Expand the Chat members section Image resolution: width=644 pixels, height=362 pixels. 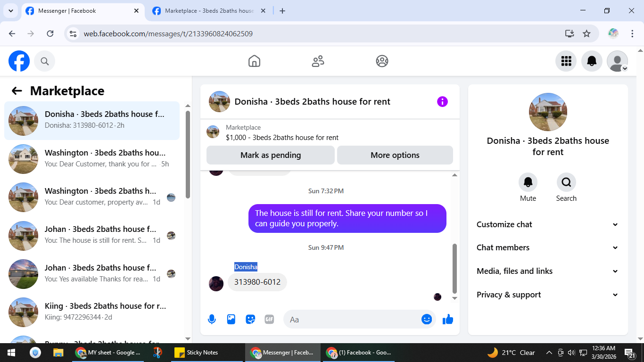click(548, 247)
